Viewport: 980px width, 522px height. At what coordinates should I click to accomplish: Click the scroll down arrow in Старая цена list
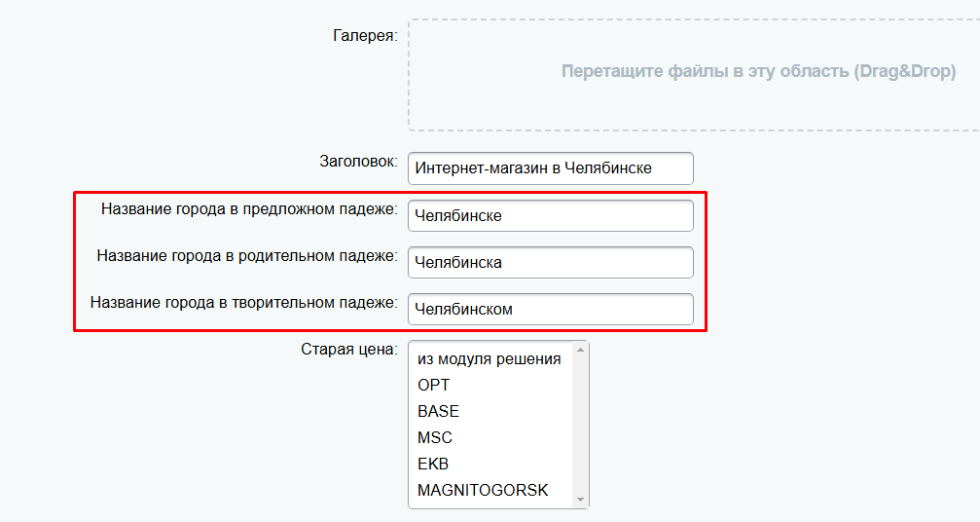tap(580, 500)
